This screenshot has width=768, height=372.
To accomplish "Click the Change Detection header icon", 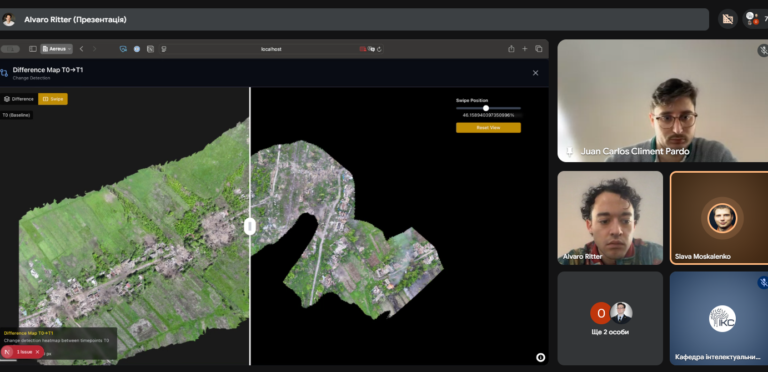I will tap(4, 73).
